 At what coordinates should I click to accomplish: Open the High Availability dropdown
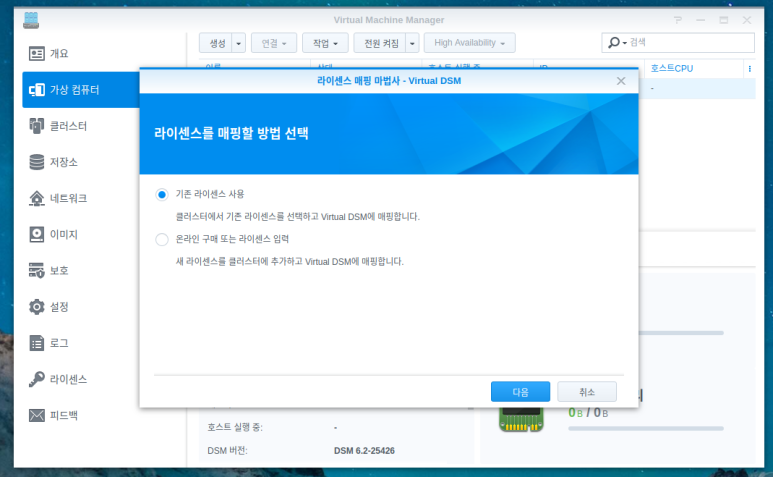[469, 43]
